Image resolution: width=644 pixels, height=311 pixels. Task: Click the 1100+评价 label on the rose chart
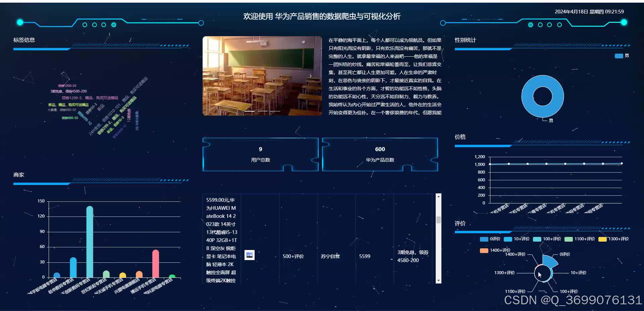click(x=515, y=292)
